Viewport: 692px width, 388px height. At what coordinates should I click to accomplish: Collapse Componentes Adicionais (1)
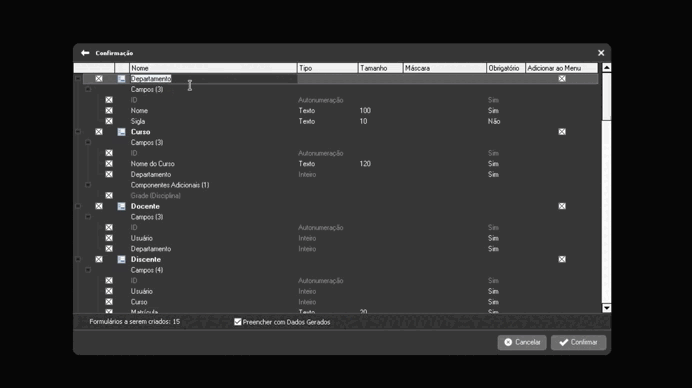point(88,185)
